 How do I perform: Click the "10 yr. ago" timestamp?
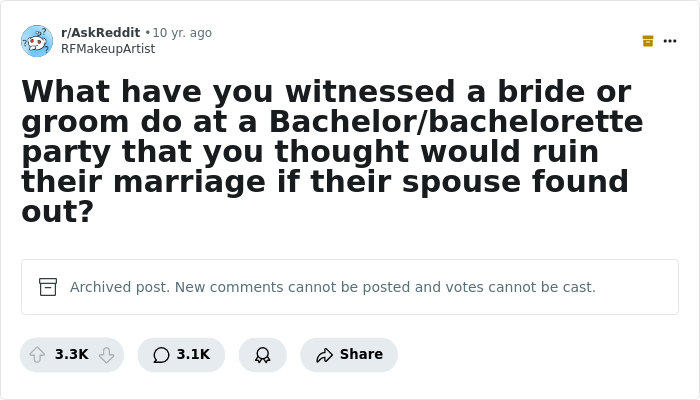tap(182, 33)
